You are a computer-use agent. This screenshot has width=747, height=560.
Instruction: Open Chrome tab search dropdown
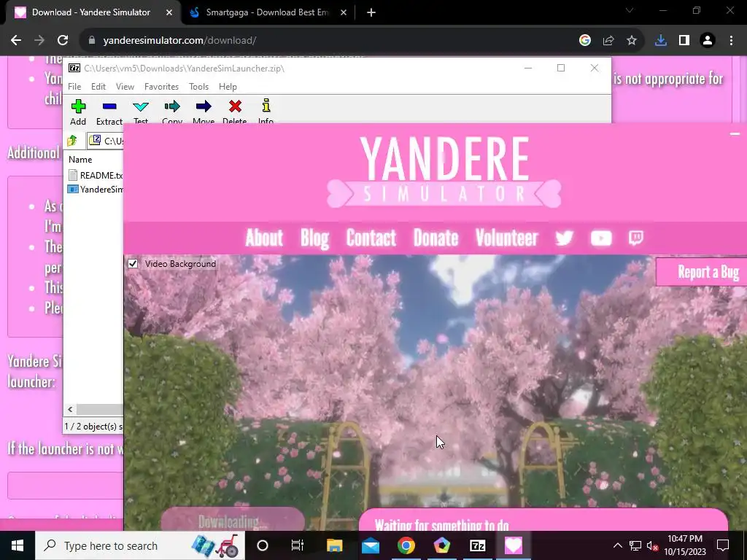click(630, 10)
